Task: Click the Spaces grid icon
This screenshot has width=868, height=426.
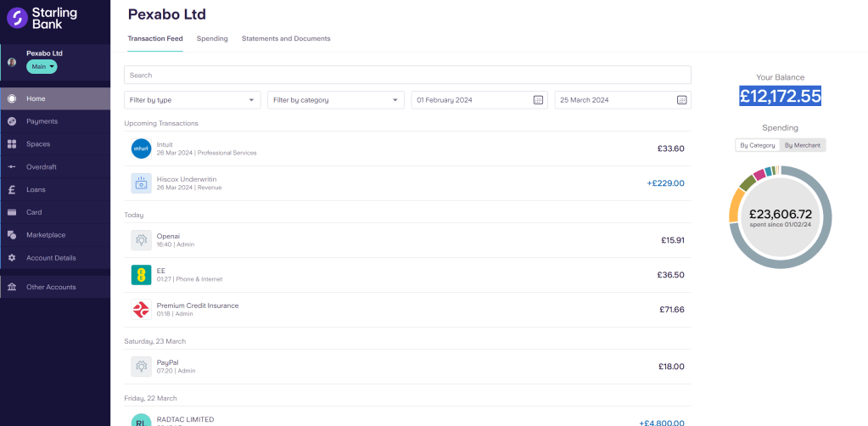Action: click(x=12, y=144)
